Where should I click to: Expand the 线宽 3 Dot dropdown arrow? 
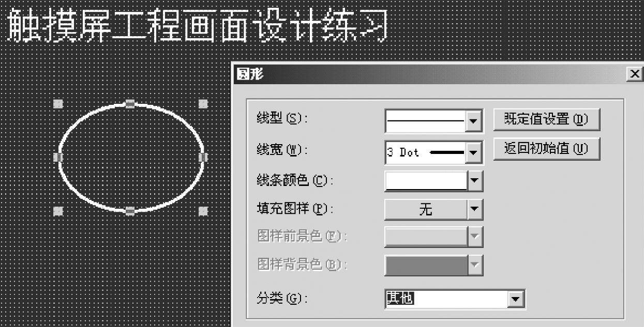point(473,153)
